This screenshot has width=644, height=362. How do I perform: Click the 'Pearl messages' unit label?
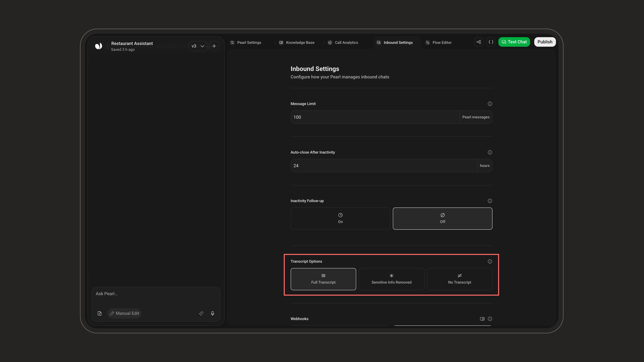(x=476, y=117)
